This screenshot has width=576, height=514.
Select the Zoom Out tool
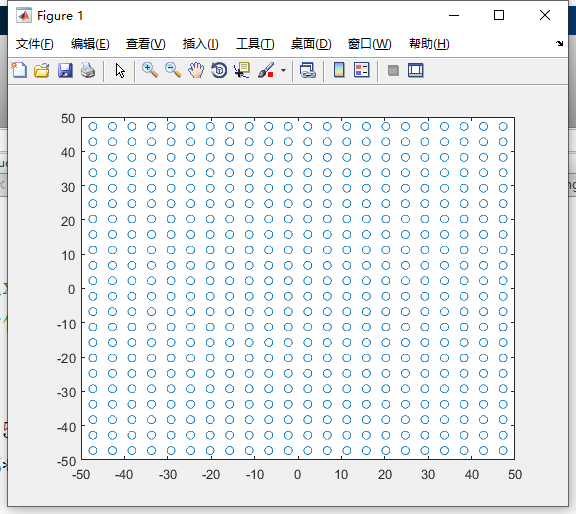click(x=173, y=70)
